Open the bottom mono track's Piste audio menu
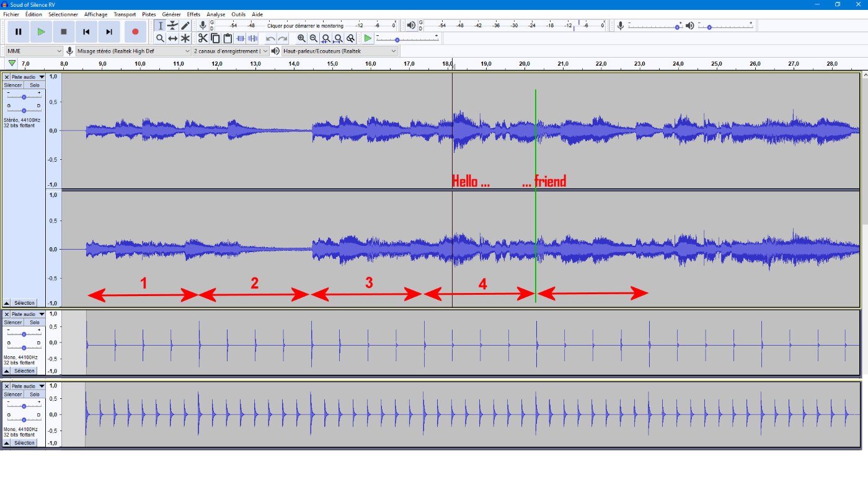Image resolution: width=868 pixels, height=498 pixels. (x=29, y=387)
